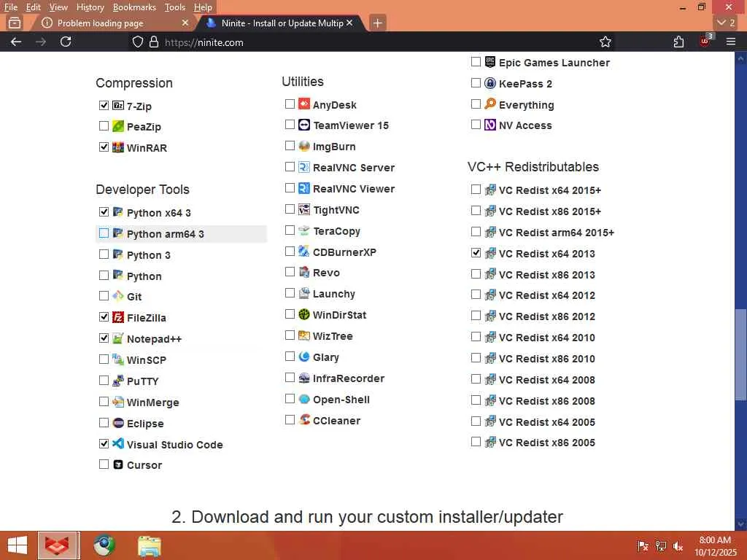Viewport: 747px width, 560px height.
Task: Click the Everything search icon
Action: pyautogui.click(x=489, y=104)
